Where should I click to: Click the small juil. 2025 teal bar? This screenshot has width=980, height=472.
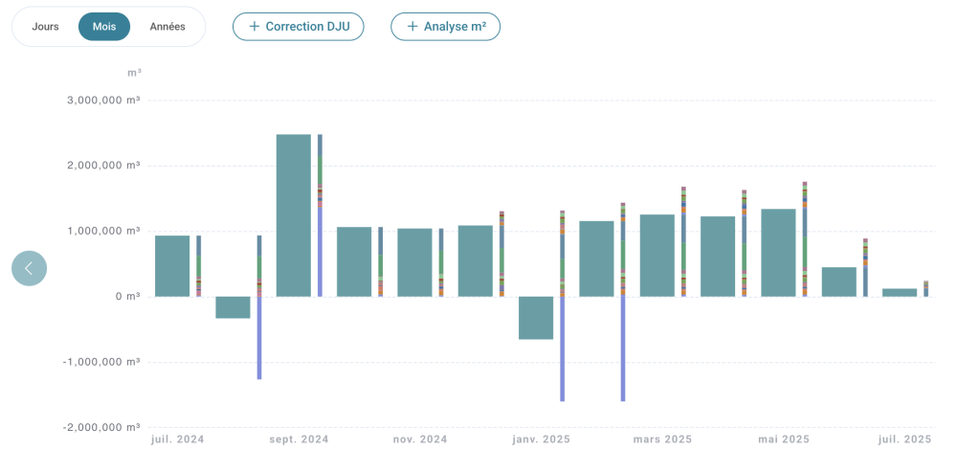tap(900, 293)
